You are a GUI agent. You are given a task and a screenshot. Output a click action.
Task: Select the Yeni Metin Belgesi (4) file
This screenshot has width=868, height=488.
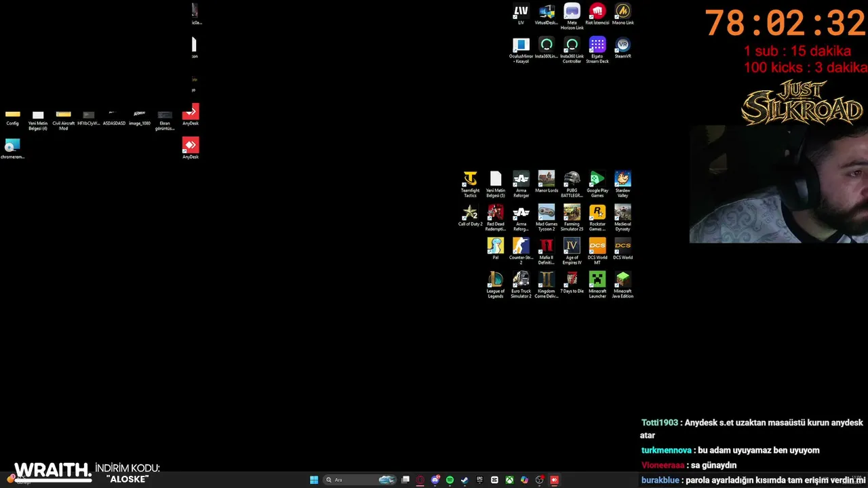(x=38, y=120)
